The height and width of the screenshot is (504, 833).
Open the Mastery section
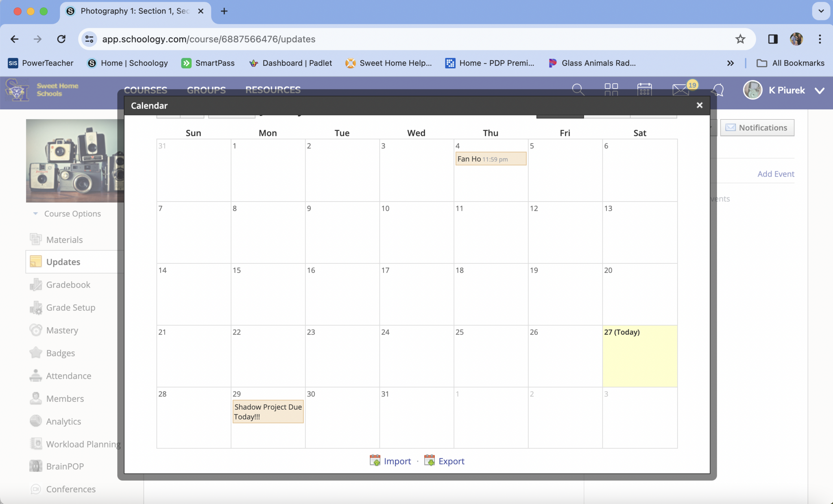(62, 330)
